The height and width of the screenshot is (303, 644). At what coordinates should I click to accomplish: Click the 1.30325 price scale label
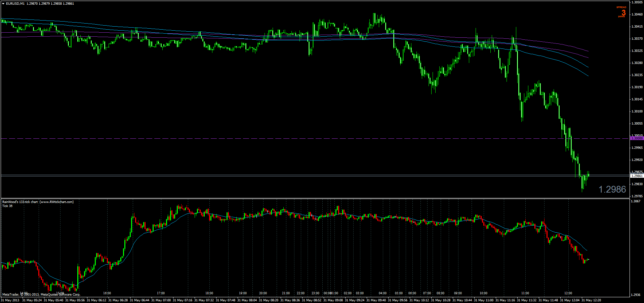point(637,51)
